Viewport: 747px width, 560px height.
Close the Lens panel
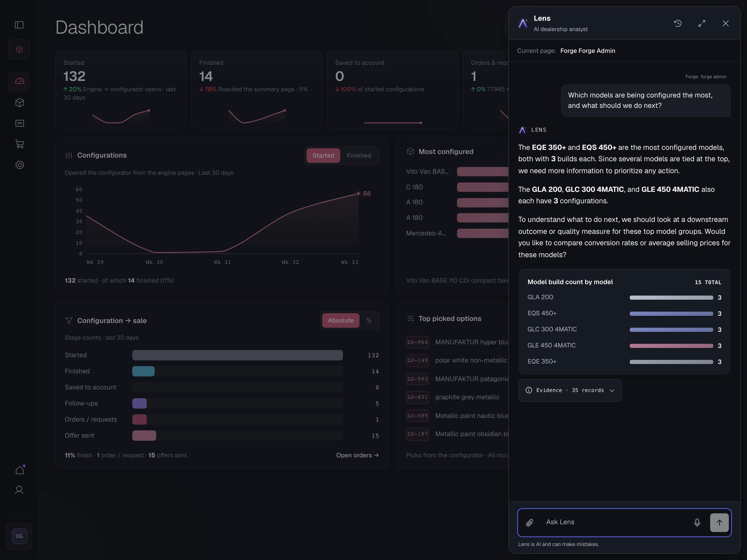coord(725,23)
